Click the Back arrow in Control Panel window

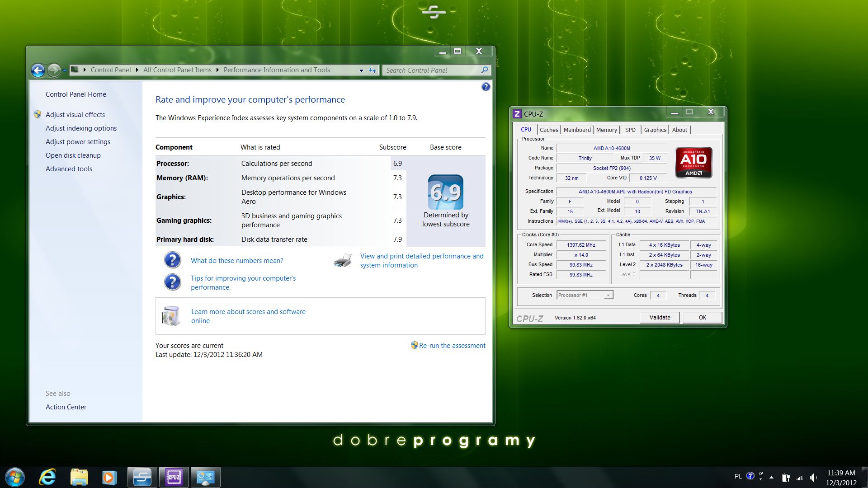point(38,70)
